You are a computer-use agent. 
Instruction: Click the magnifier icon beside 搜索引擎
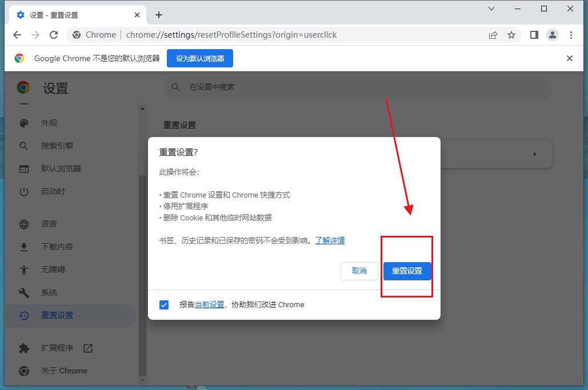[23, 146]
